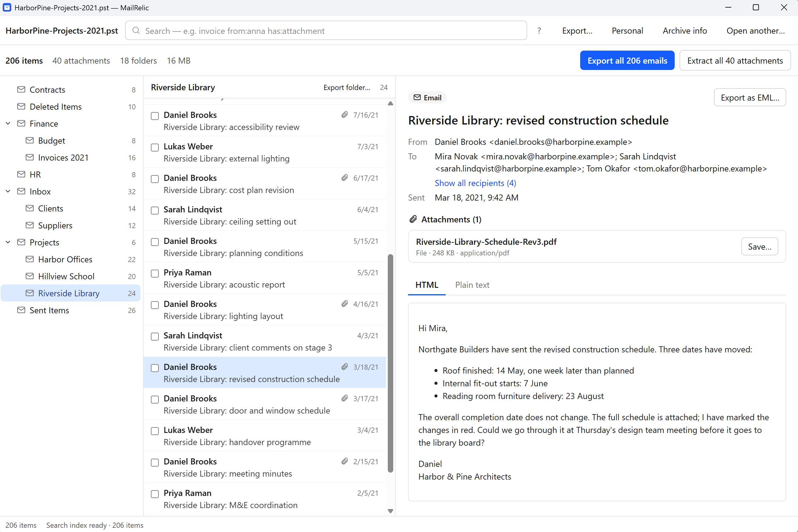The image size is (798, 532).
Task: Collapse the Projects folder chevron
Action: click(8, 242)
